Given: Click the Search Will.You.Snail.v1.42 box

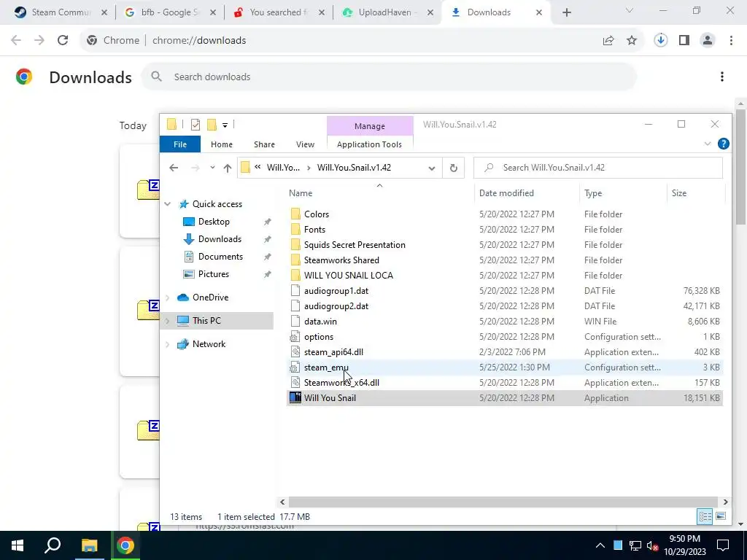Looking at the screenshot, I should 598,168.
